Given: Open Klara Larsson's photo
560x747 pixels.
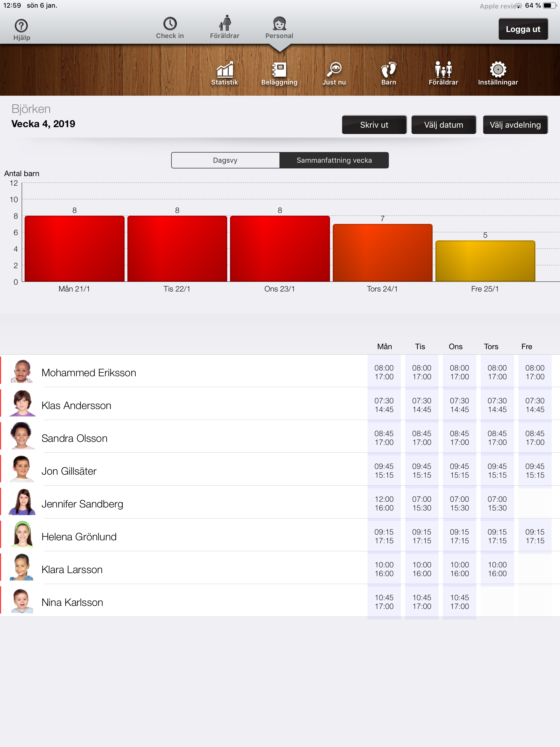Looking at the screenshot, I should point(22,567).
